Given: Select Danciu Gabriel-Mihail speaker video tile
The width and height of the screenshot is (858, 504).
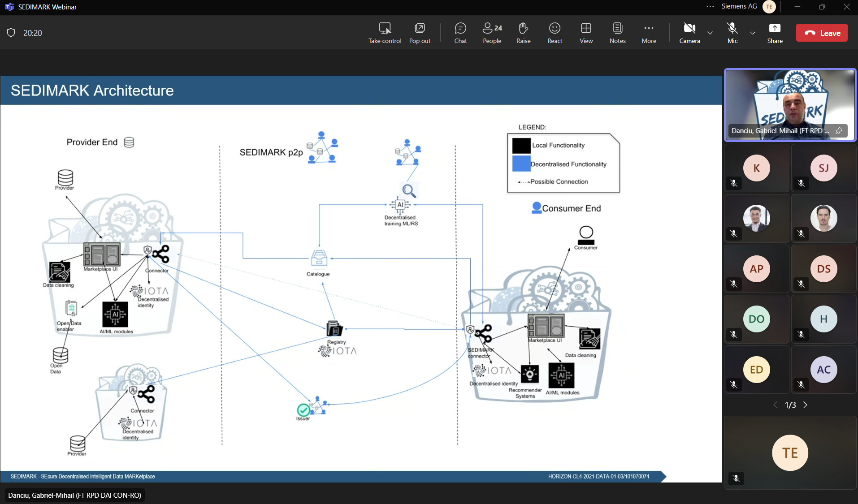Looking at the screenshot, I should pyautogui.click(x=790, y=105).
